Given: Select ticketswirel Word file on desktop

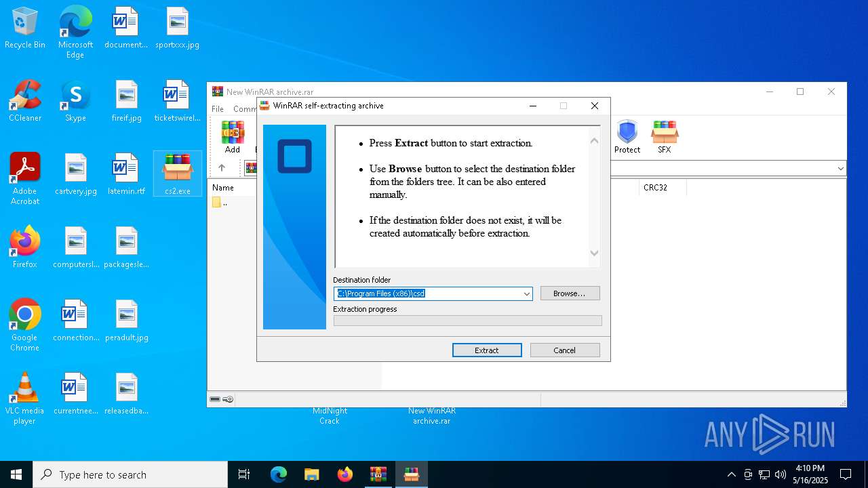Looking at the screenshot, I should tap(177, 102).
